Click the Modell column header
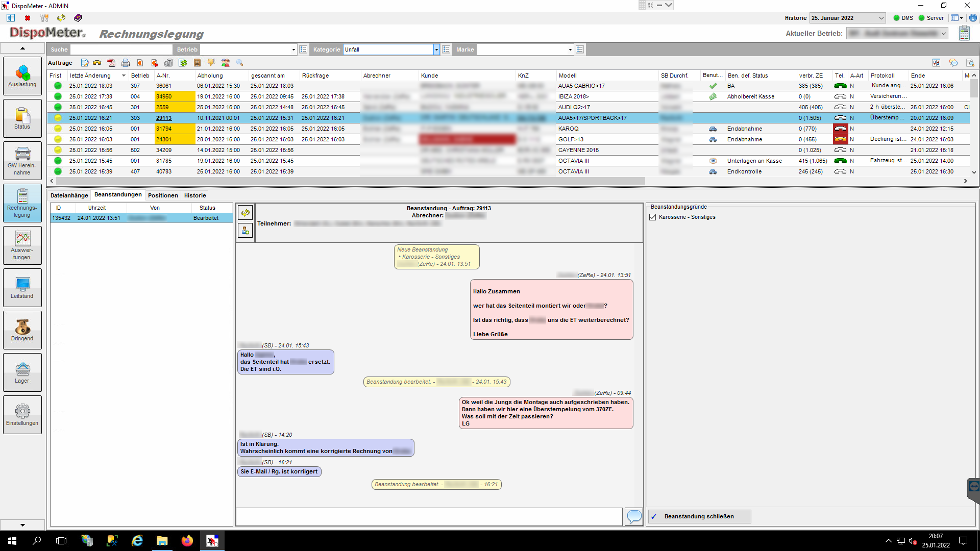Image resolution: width=980 pixels, height=551 pixels. click(x=607, y=76)
